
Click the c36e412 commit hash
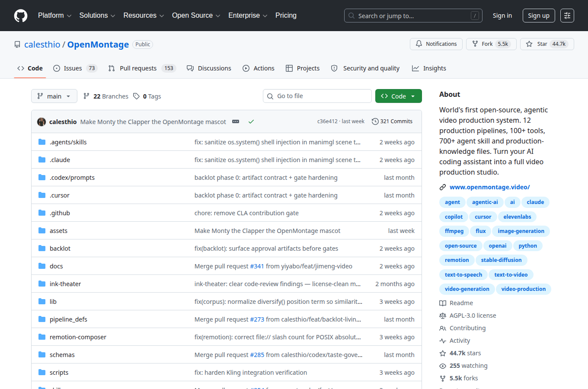[327, 121]
